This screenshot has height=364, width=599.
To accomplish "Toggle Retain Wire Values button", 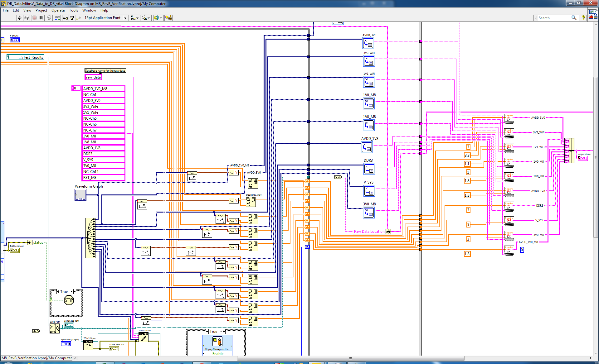I will tap(57, 18).
